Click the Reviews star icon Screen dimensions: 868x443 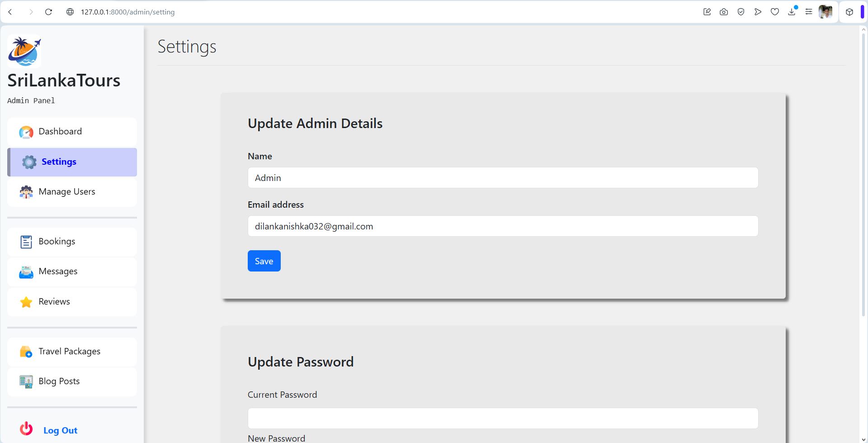click(26, 302)
